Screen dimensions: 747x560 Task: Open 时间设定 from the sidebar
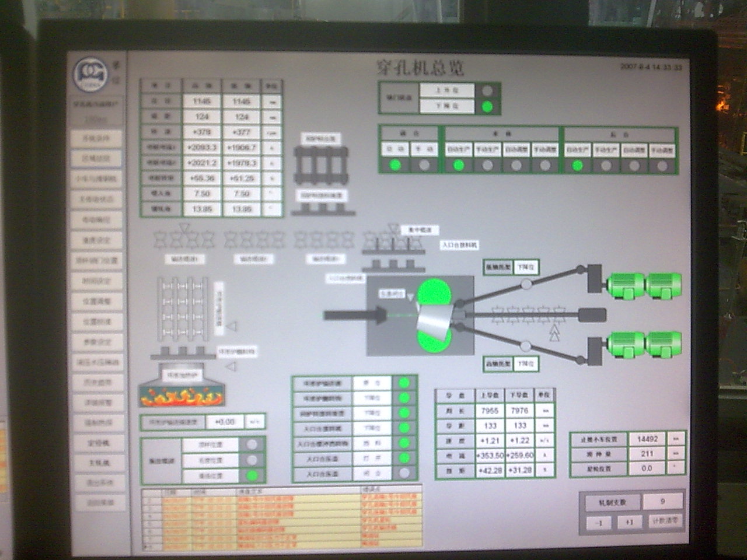(97, 281)
